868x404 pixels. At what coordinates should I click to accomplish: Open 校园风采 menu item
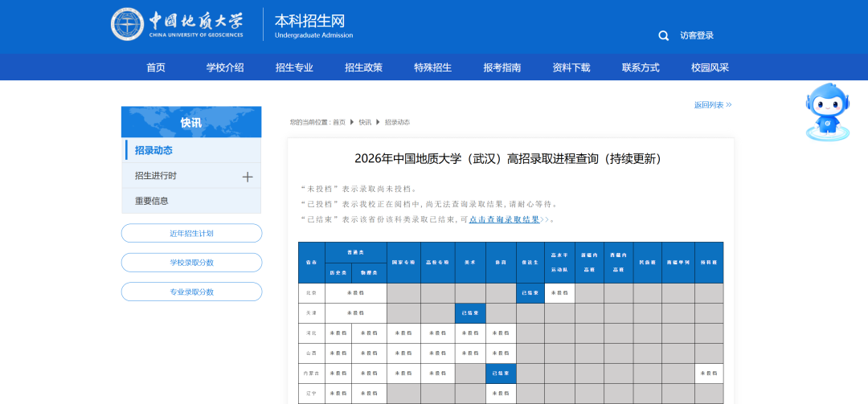(x=710, y=67)
